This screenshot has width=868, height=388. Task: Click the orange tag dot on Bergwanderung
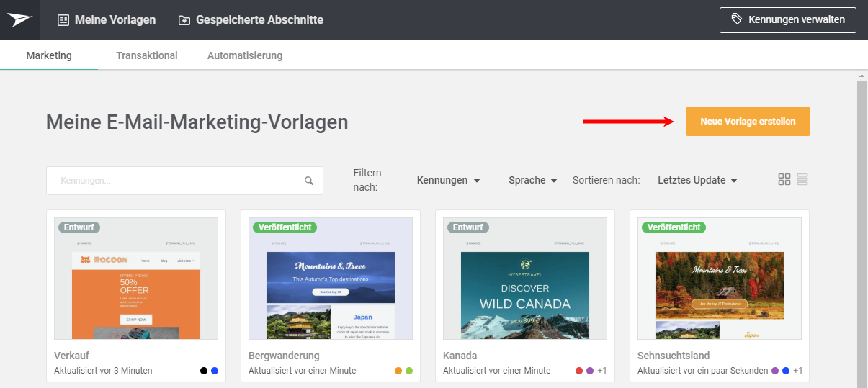398,371
